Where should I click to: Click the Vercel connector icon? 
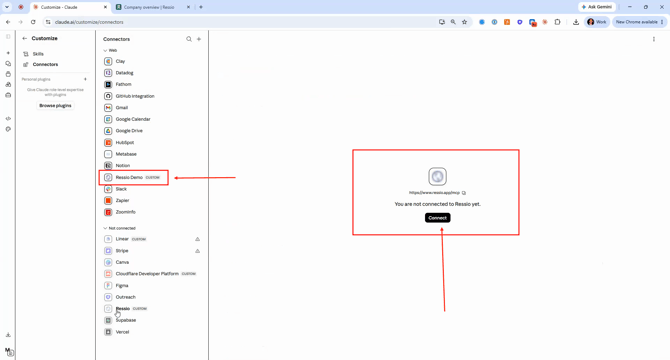108,332
